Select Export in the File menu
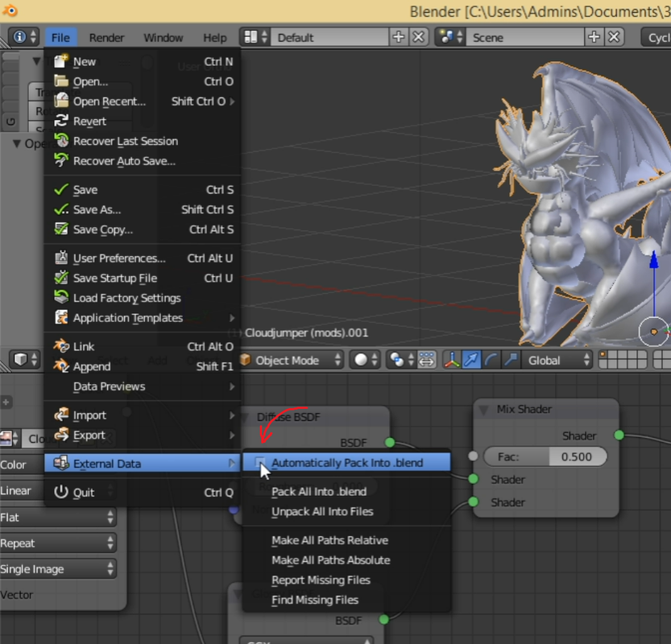 [143, 435]
